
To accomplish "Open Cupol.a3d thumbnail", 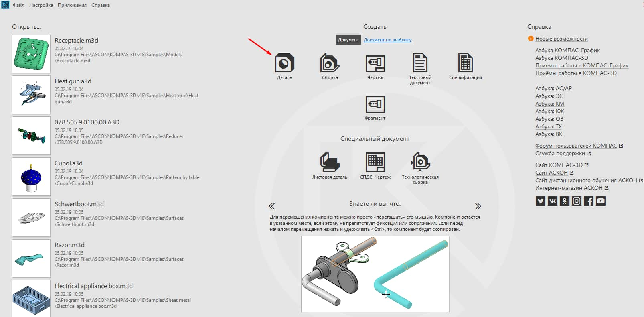I will [x=31, y=177].
